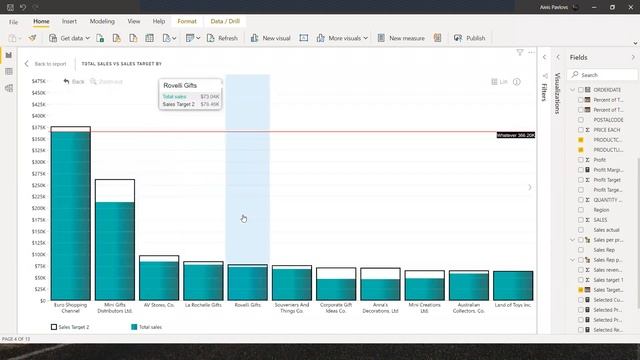Image resolution: width=640 pixels, height=360 pixels.
Task: Click the table grid icon beside info
Action: (494, 82)
